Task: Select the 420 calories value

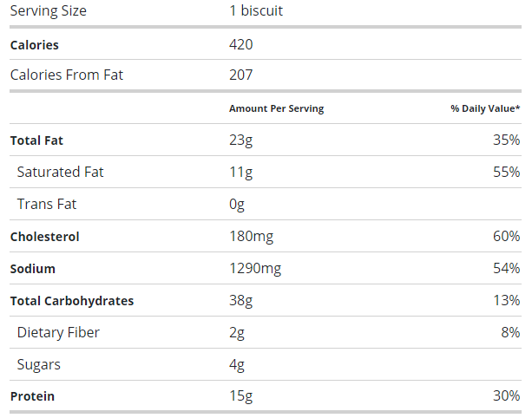Action: (240, 44)
